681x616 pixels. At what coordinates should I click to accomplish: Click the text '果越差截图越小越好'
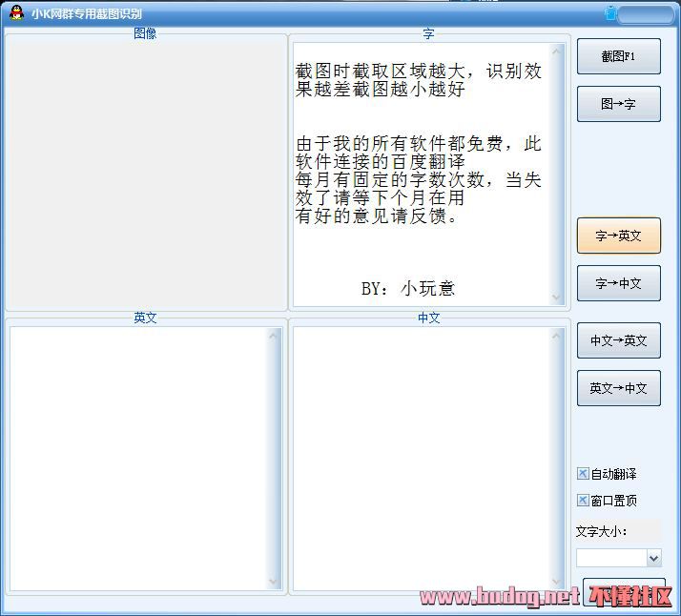(380, 90)
